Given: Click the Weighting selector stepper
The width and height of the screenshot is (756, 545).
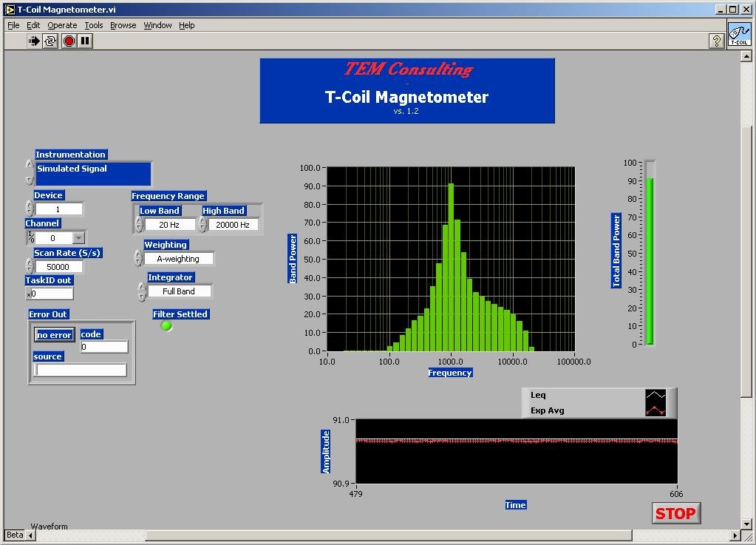Looking at the screenshot, I should pyautogui.click(x=138, y=259).
